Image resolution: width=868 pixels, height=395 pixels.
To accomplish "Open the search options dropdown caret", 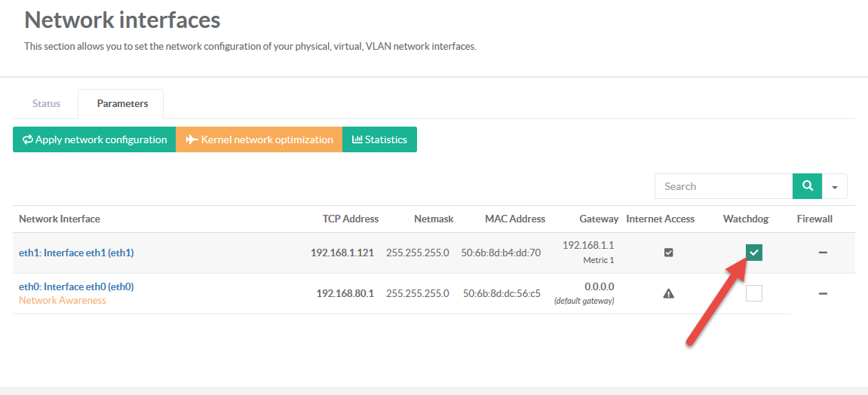I will click(x=835, y=186).
